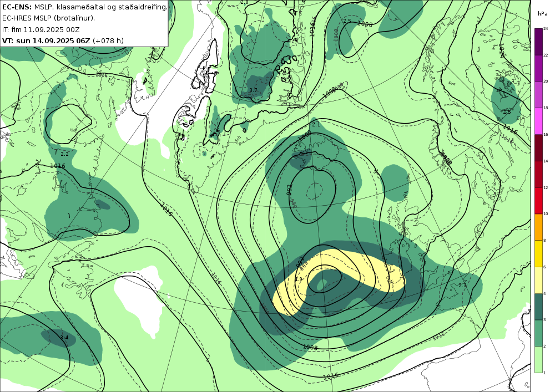555x392 pixels.
Task: Click the colorbar tick label "12"
Action: click(x=546, y=188)
